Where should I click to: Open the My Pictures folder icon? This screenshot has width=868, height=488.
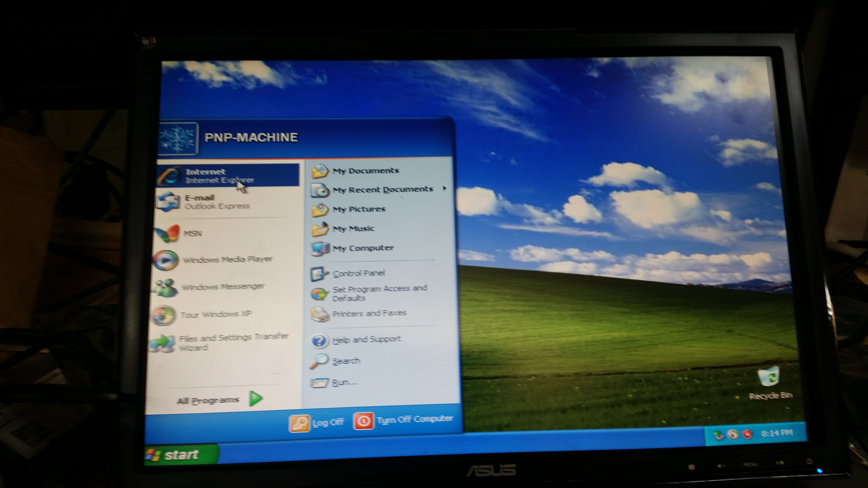tap(320, 210)
